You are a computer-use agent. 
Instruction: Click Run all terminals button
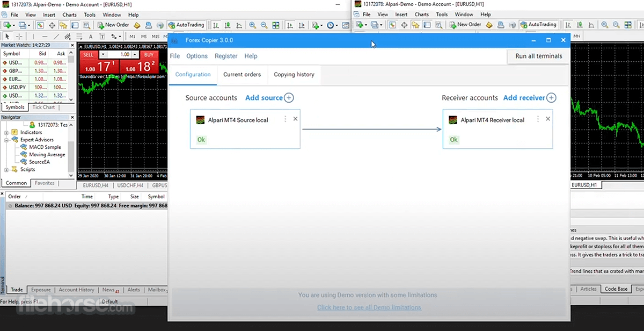click(x=539, y=56)
